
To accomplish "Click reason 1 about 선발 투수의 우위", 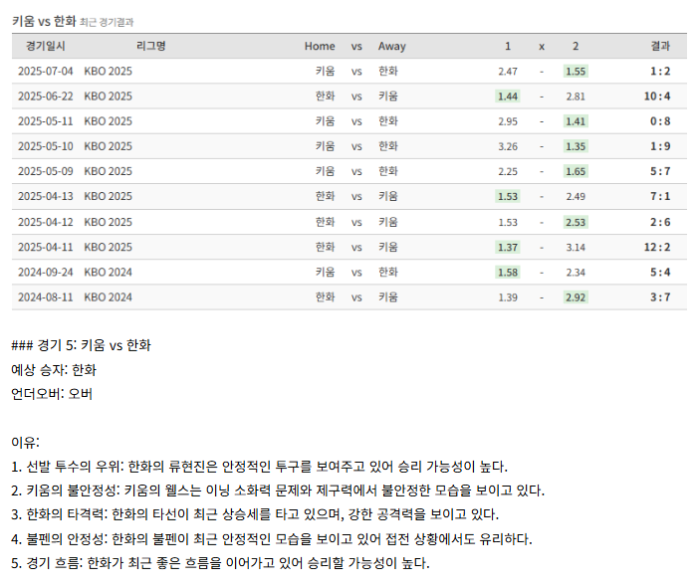I will [259, 467].
